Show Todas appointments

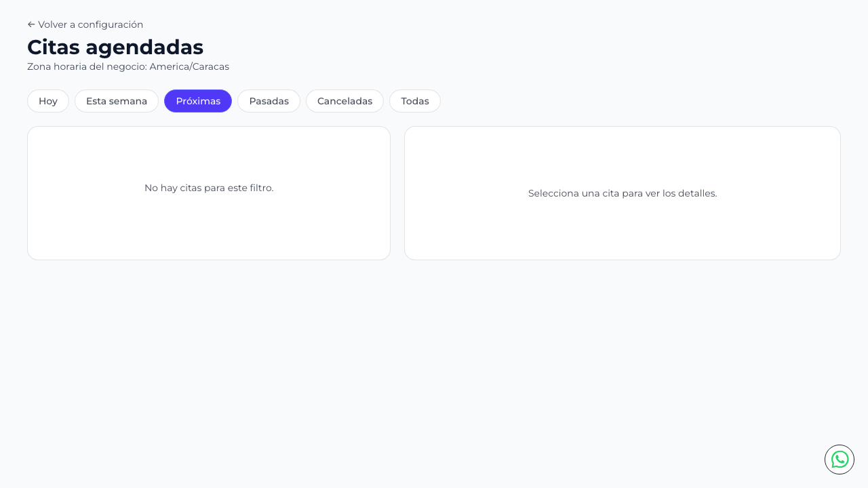coord(415,101)
